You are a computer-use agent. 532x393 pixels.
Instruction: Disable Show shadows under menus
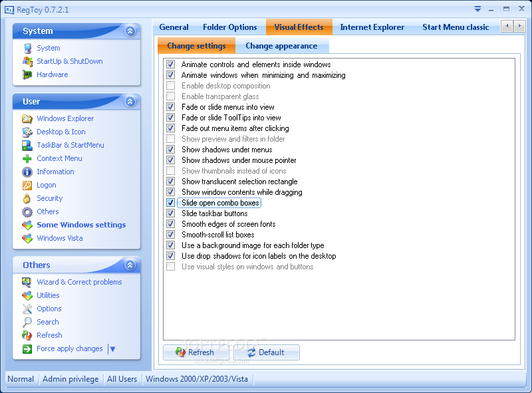(x=171, y=150)
